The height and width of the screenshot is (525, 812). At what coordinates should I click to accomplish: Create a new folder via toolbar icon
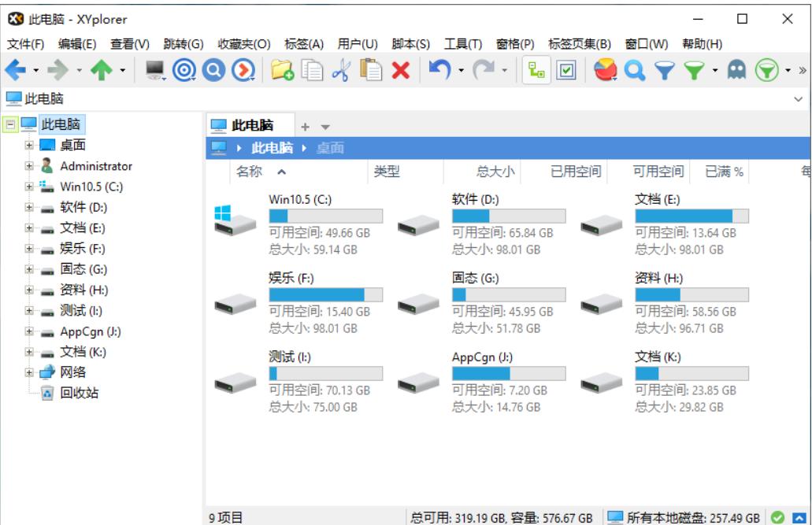click(x=282, y=70)
